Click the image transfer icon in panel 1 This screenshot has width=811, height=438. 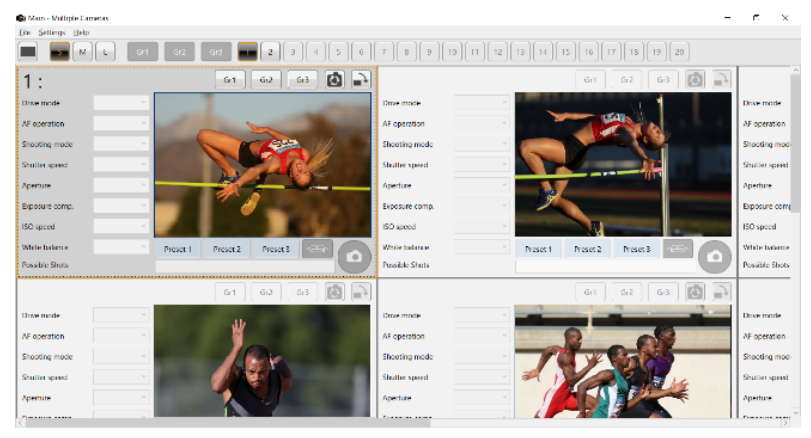pyautogui.click(x=361, y=80)
